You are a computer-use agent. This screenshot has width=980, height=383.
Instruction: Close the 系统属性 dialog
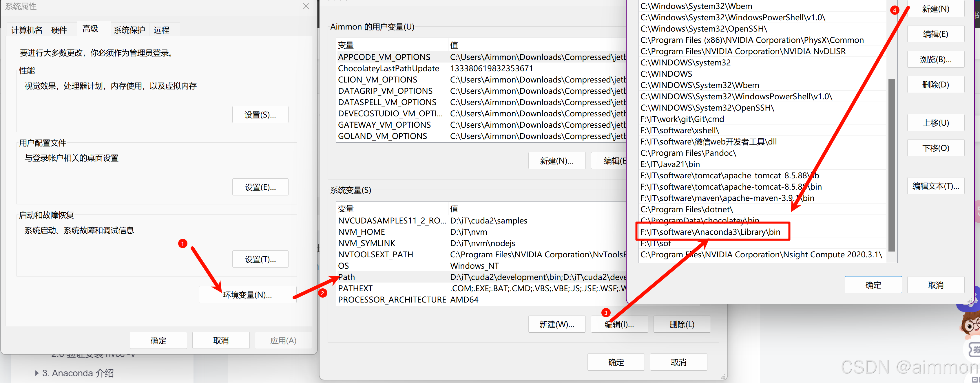pos(306,6)
